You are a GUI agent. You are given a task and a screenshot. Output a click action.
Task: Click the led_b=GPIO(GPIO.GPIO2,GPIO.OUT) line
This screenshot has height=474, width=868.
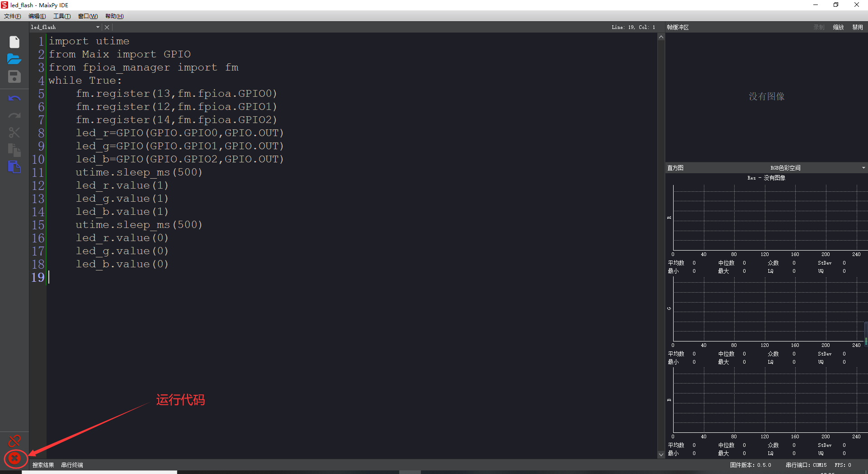click(179, 159)
